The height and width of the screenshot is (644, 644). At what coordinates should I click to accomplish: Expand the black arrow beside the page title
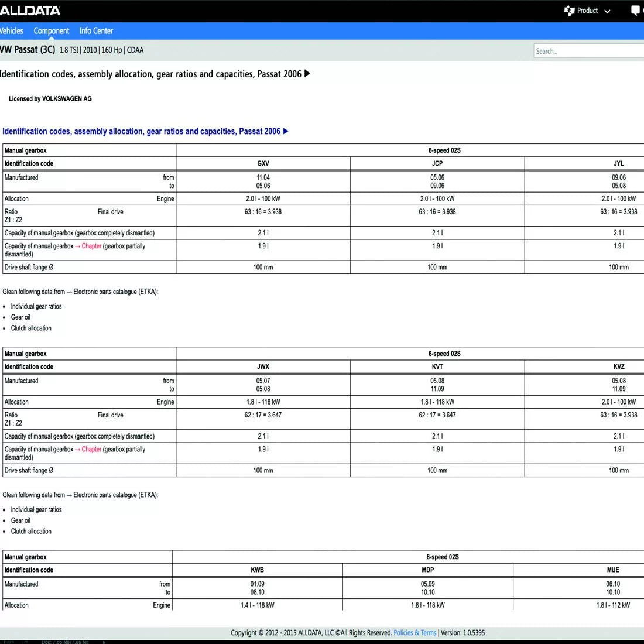(x=307, y=74)
